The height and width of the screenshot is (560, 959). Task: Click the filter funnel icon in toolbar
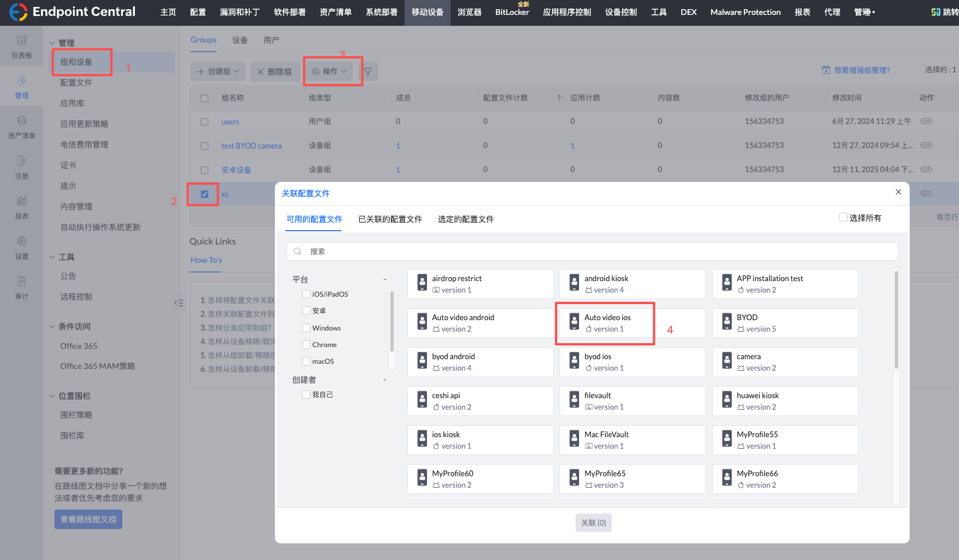(368, 72)
